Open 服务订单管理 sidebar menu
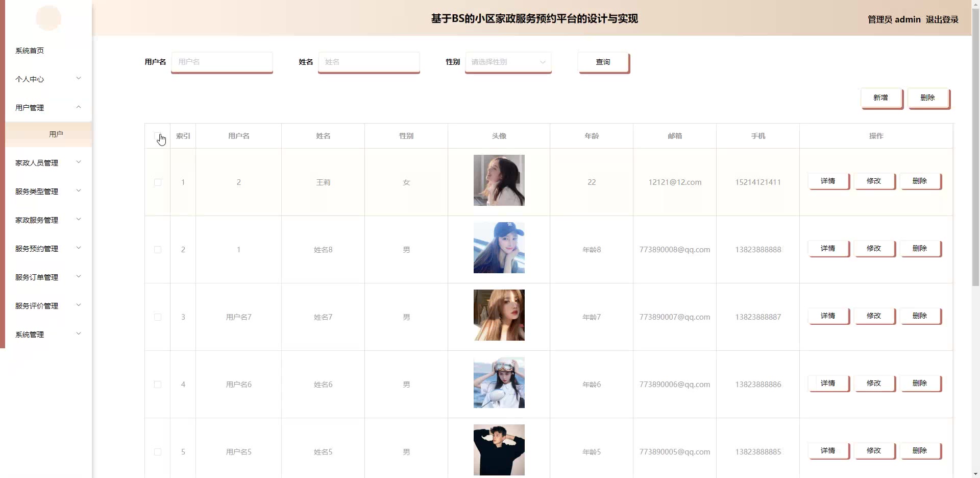980x478 pixels. pyautogui.click(x=48, y=277)
